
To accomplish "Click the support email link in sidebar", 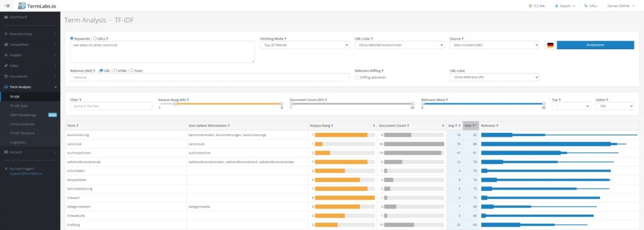I will 26,174.
